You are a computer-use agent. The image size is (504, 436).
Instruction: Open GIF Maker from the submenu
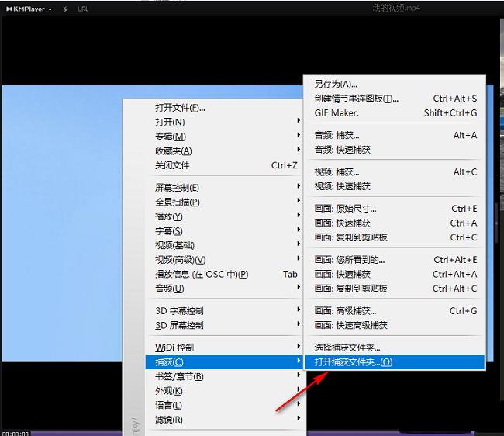click(337, 112)
